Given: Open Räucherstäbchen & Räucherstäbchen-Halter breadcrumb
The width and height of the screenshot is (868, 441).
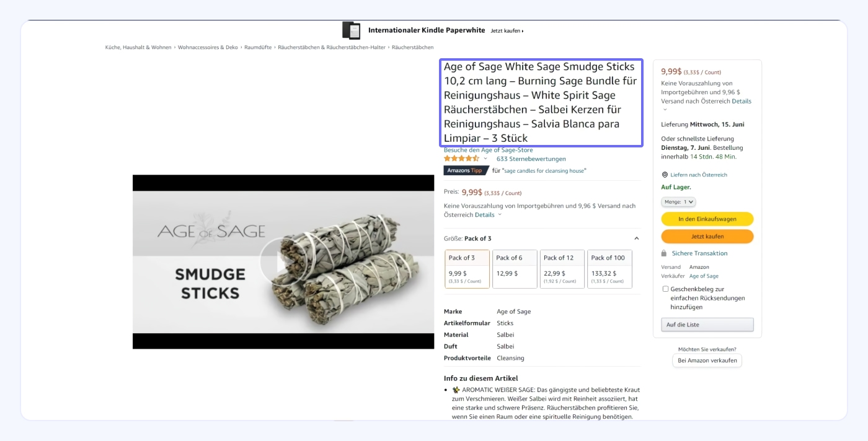Looking at the screenshot, I should click(332, 47).
